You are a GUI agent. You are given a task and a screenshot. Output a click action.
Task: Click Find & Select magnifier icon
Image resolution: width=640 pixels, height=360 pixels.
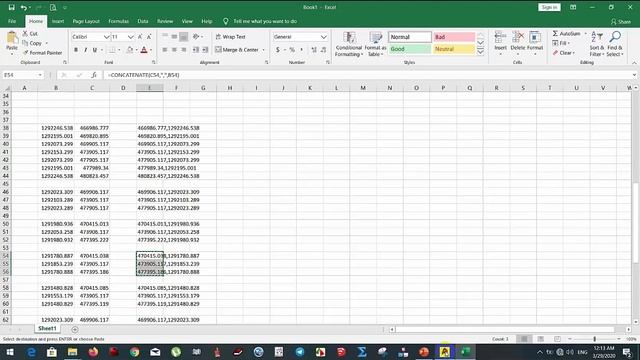tap(615, 38)
